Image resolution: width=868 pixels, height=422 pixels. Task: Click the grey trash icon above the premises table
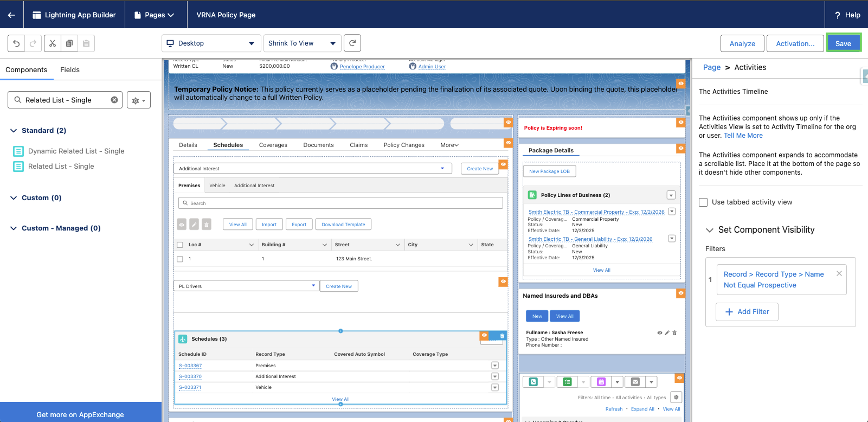click(x=207, y=225)
